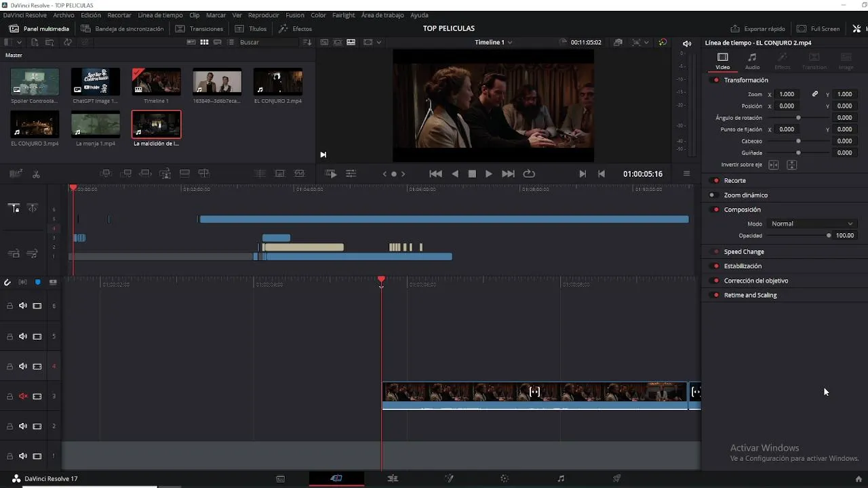Screen dimensions: 868x488
Task: Toggle the Zoom X Y link icon
Action: (x=815, y=94)
